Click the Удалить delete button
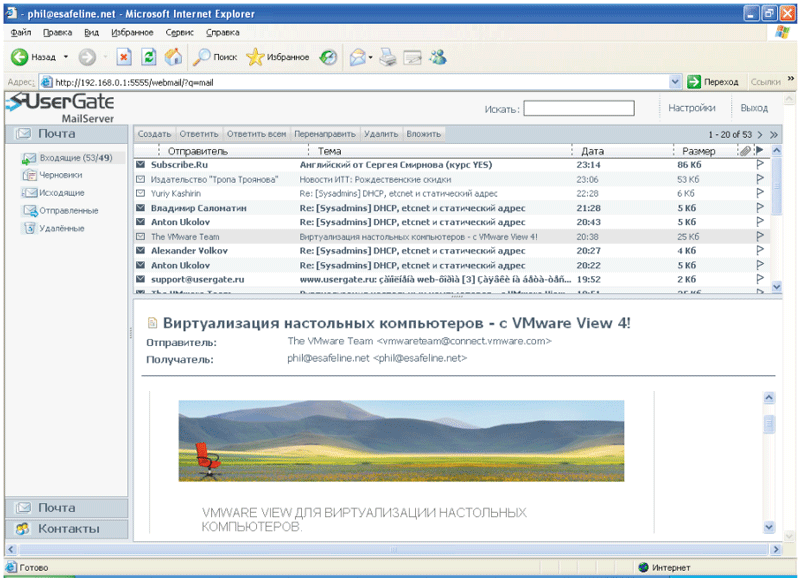Image resolution: width=800 pixels, height=578 pixels. 381,134
